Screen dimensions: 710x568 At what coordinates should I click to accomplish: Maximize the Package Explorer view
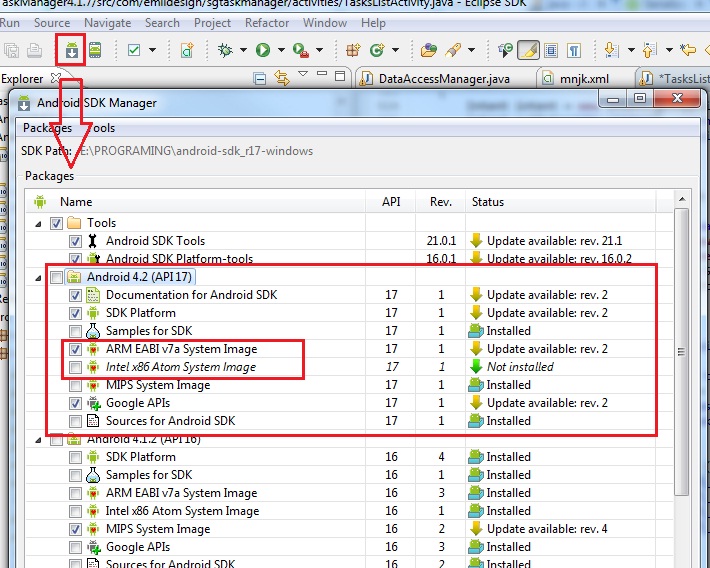[340, 76]
